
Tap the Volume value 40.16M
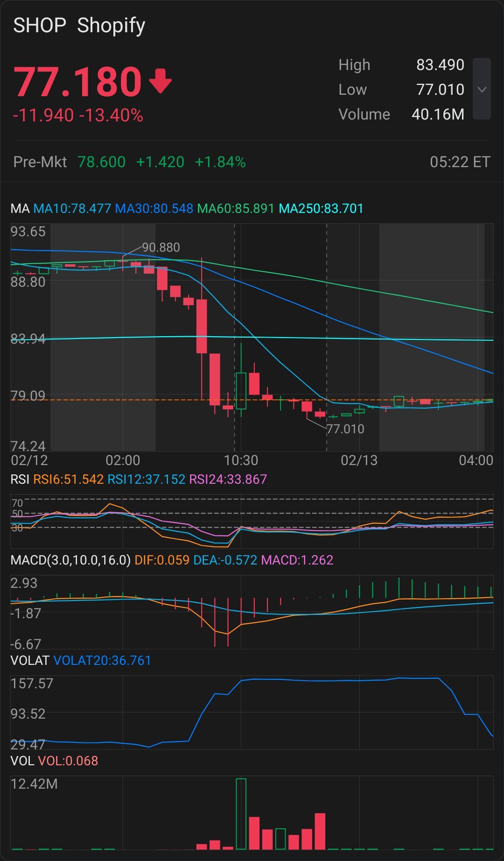pyautogui.click(x=438, y=114)
